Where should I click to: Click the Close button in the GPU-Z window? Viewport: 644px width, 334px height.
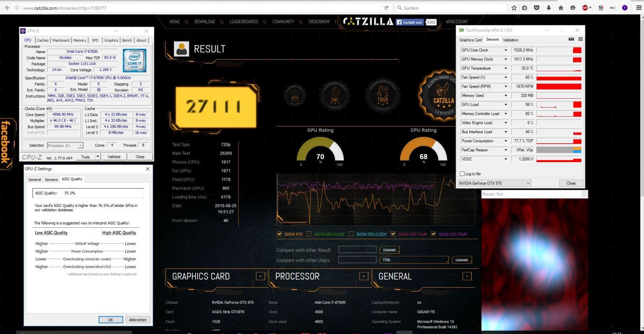[571, 183]
